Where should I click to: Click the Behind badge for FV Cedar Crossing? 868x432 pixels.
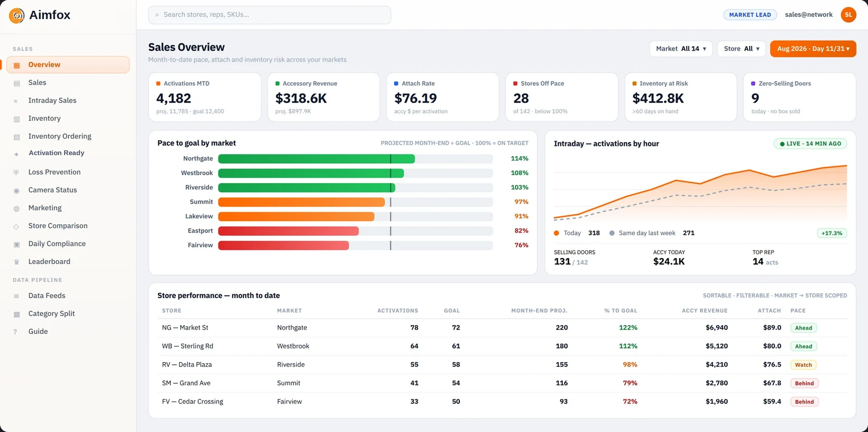804,402
